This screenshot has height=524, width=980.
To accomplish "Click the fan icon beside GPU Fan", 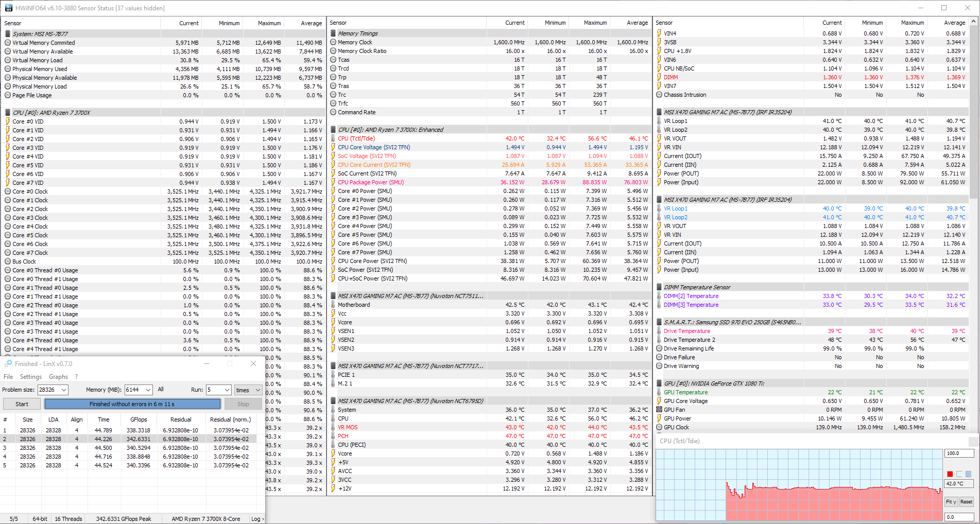I will (x=659, y=410).
